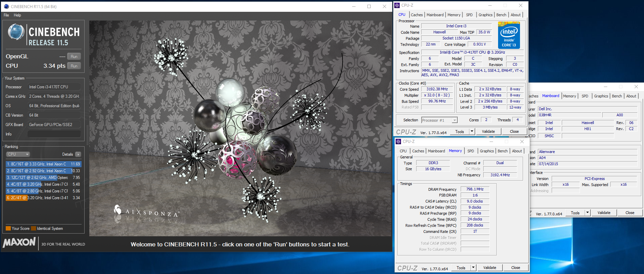Select ranking entry 1 Xeon 11.69
The width and height of the screenshot is (644, 274).
[43, 164]
